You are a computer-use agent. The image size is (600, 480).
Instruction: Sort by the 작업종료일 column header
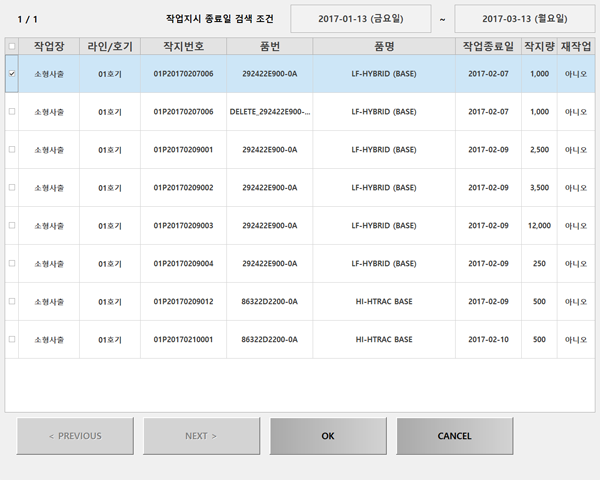click(488, 47)
